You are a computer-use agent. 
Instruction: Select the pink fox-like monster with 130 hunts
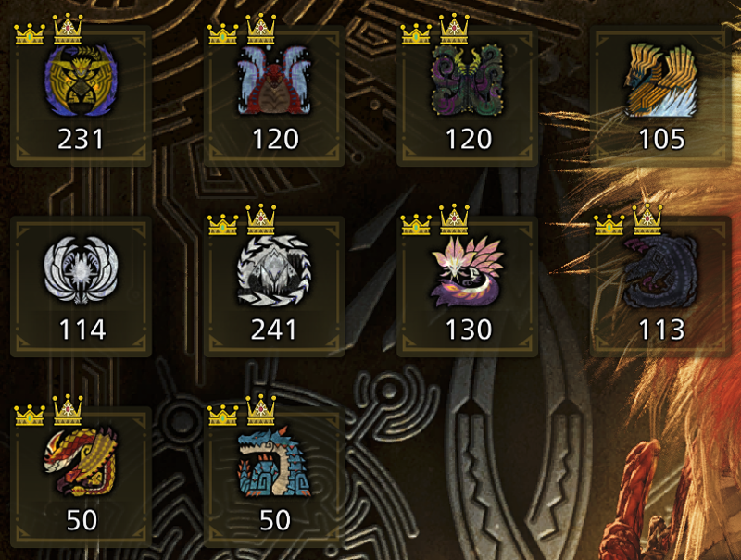coord(468,271)
